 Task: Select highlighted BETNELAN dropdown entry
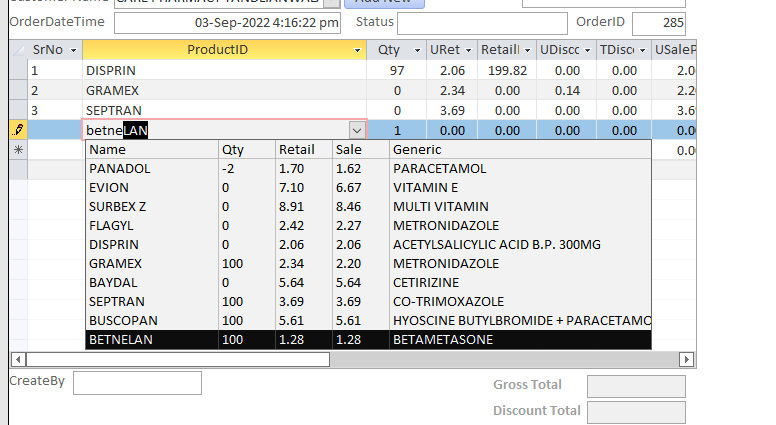click(368, 340)
